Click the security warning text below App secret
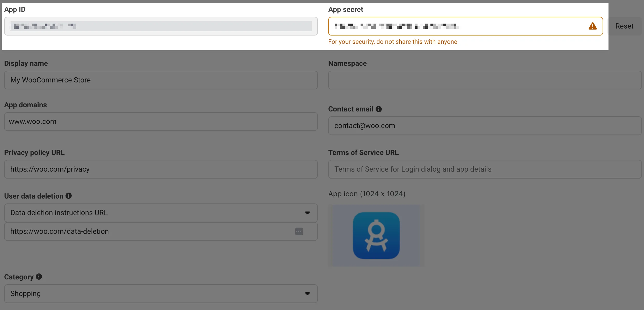The height and width of the screenshot is (310, 644). [x=393, y=42]
